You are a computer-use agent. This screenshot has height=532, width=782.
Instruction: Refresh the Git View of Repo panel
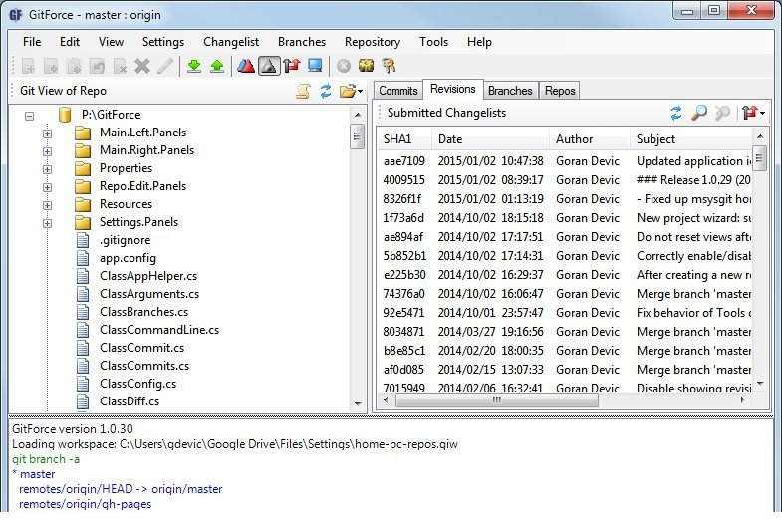pyautogui.click(x=325, y=91)
